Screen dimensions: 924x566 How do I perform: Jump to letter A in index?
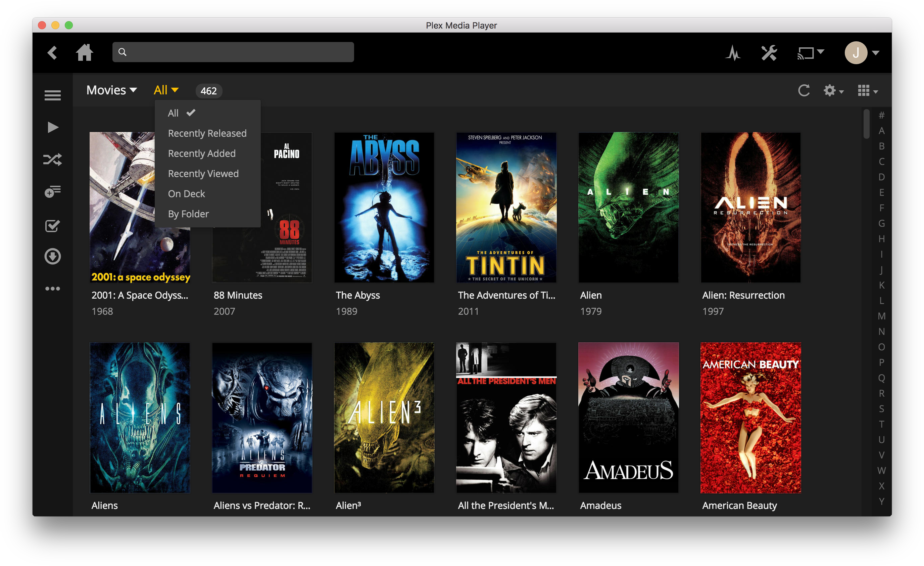tap(882, 131)
